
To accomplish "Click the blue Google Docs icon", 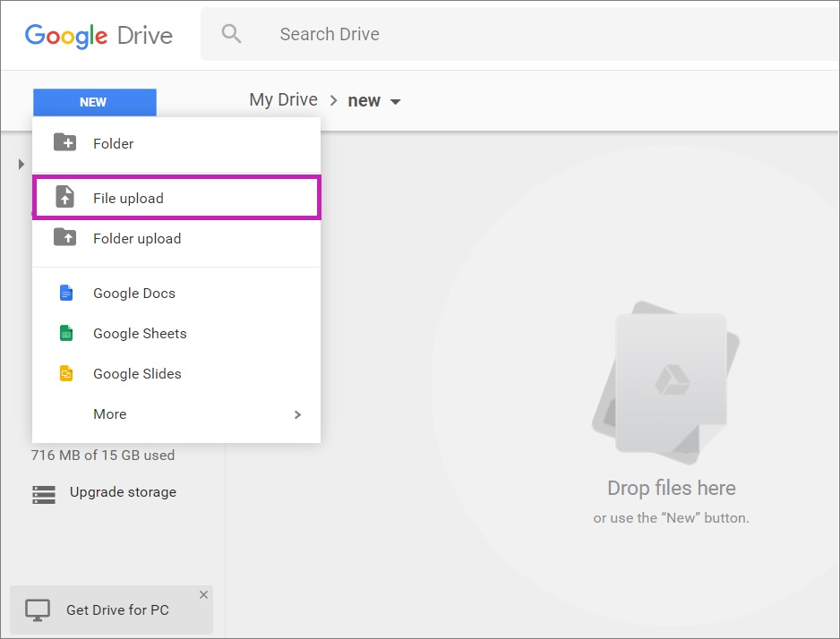I will (66, 293).
